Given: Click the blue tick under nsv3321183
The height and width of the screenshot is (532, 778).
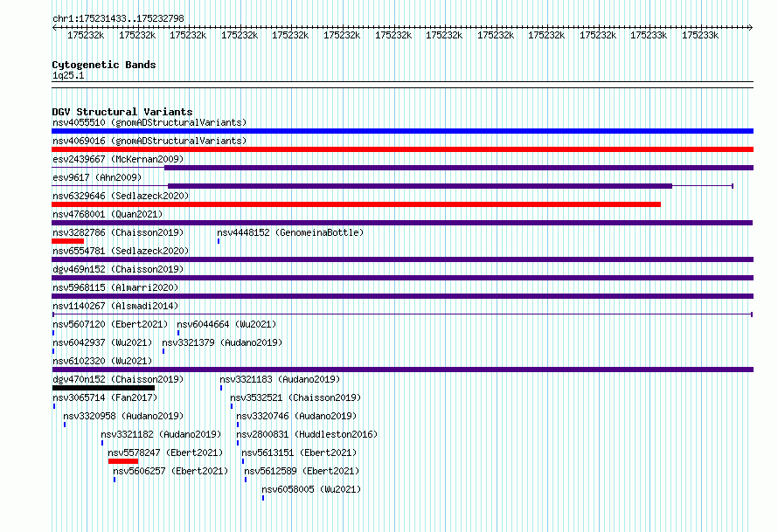Looking at the screenshot, I should (x=221, y=388).
